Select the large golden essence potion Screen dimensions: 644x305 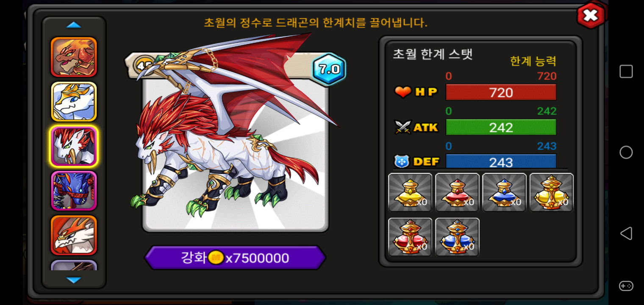(551, 192)
